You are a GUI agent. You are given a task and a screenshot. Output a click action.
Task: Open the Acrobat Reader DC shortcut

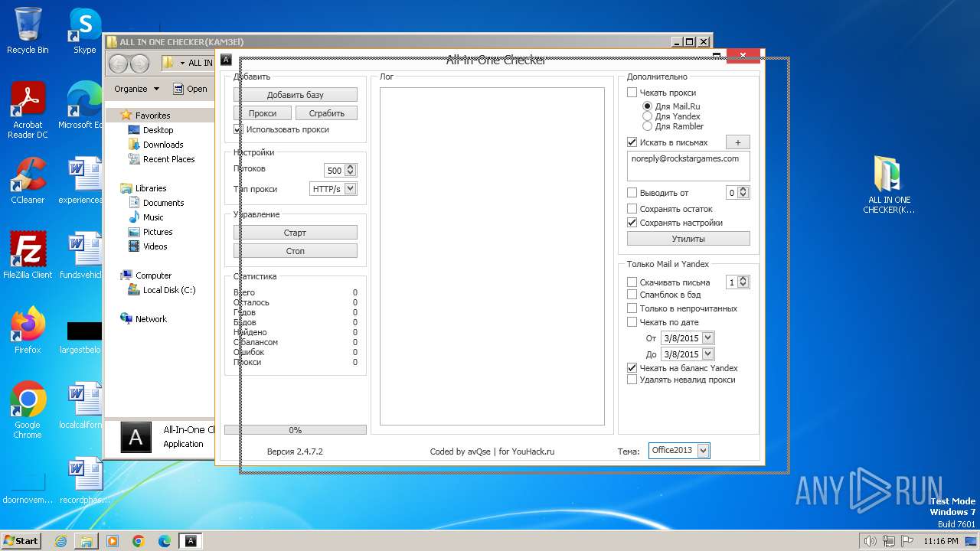(28, 110)
